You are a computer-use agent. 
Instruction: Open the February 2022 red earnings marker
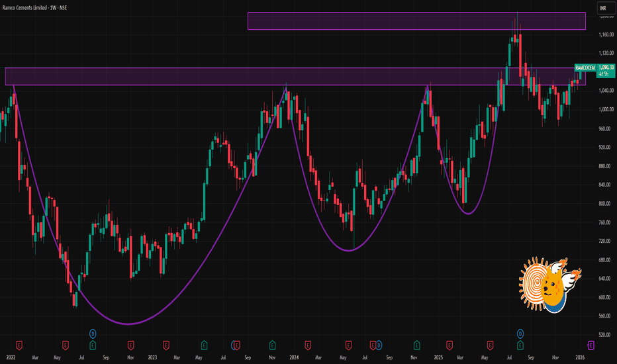pos(19,345)
